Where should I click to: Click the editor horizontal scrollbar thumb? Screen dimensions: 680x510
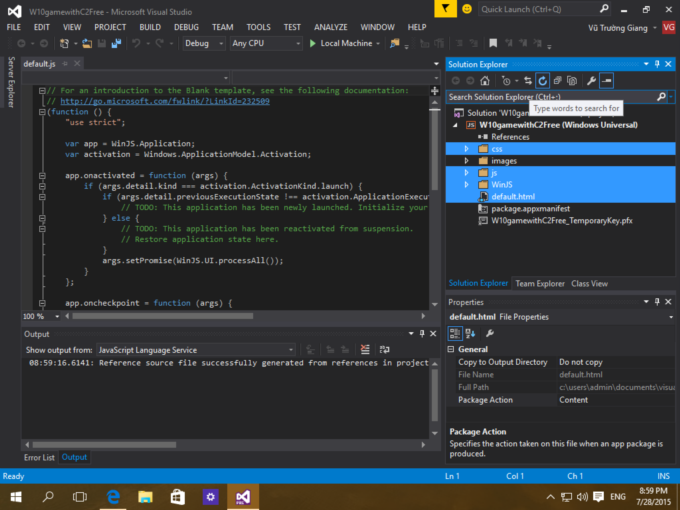click(163, 316)
